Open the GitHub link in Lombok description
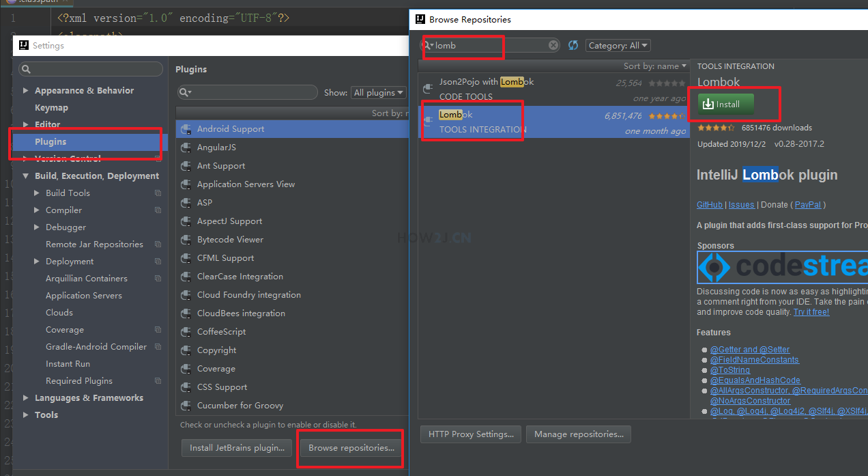Viewport: 868px width, 476px height. [x=710, y=205]
